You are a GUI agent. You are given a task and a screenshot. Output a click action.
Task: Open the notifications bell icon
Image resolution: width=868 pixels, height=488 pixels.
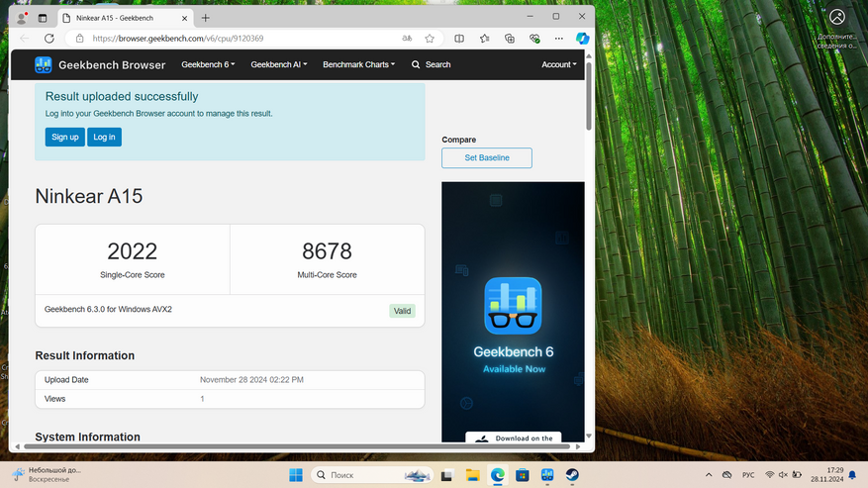coord(852,475)
